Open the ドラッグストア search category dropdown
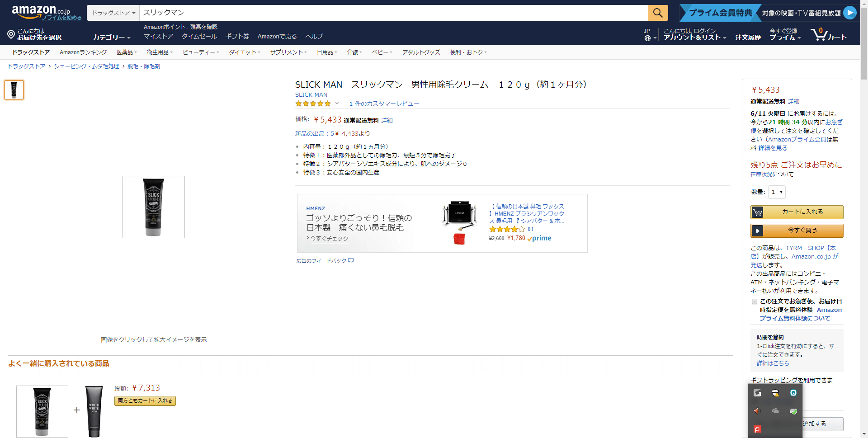The height and width of the screenshot is (438, 868). (x=113, y=13)
